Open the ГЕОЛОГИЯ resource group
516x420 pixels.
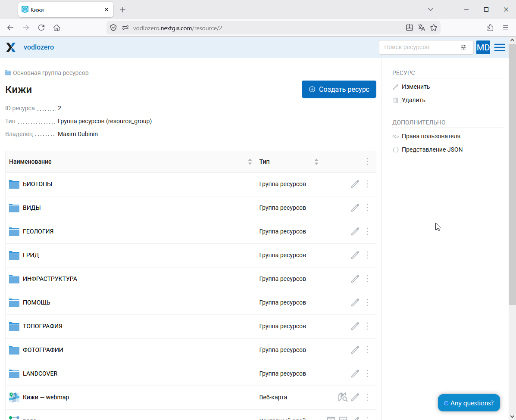pyautogui.click(x=38, y=232)
